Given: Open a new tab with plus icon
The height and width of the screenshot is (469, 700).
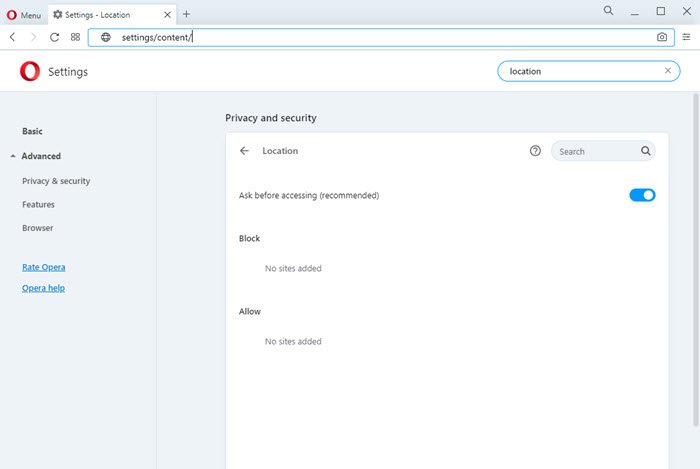Looking at the screenshot, I should click(x=187, y=14).
